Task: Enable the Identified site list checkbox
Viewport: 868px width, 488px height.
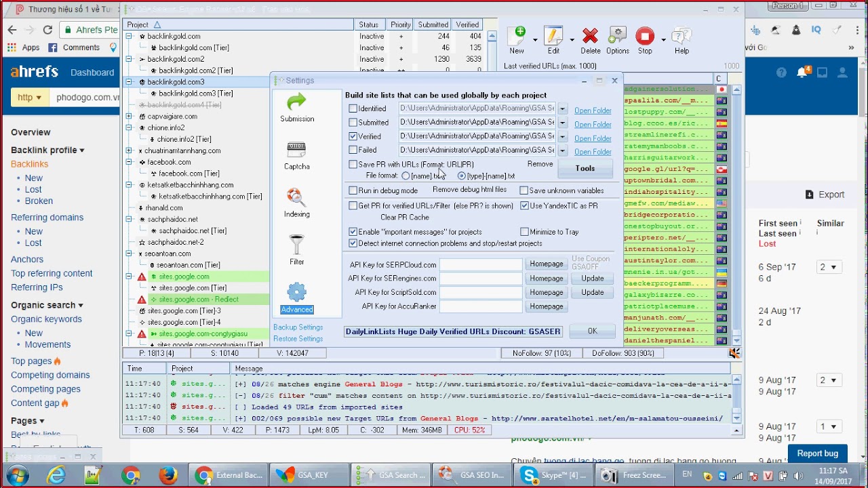Action: click(x=353, y=108)
